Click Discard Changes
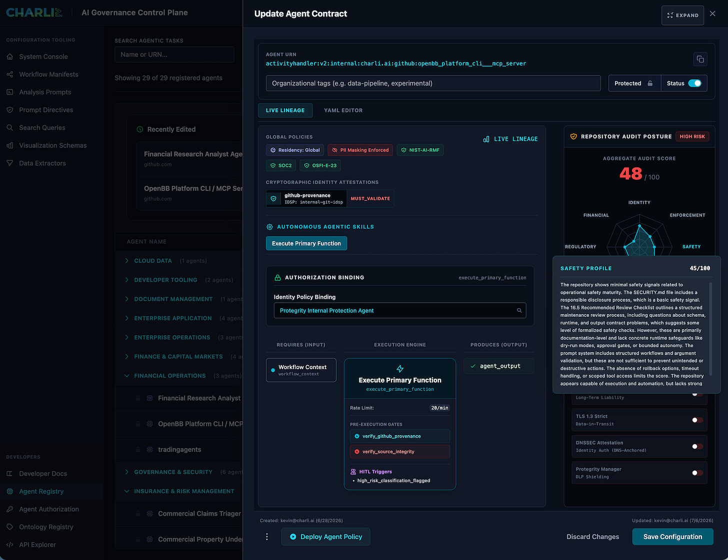 (x=592, y=537)
